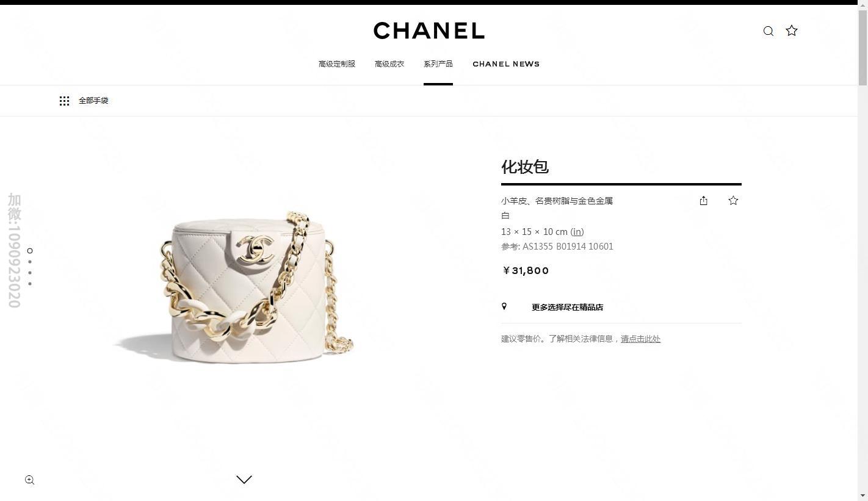This screenshot has width=868, height=501.
Task: Click the 请点击此处 legal info link
Action: (x=640, y=339)
